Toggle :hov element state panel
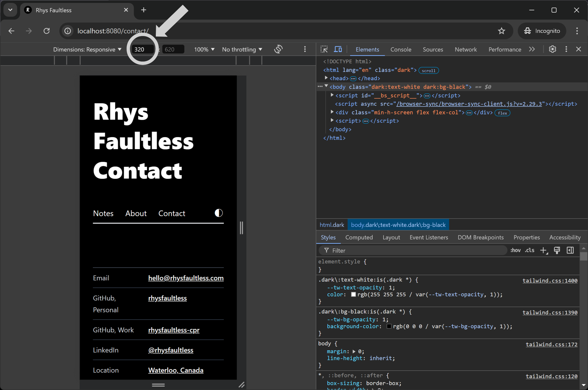Viewport: 588px width, 390px height. [515, 250]
